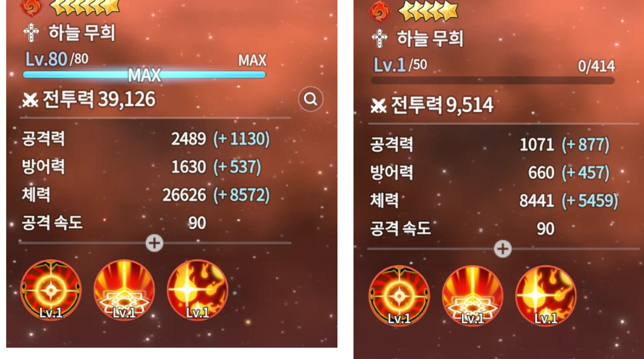Click the 전투력 39,126 combat power label
Image resolution: width=644 pixels, height=359 pixels.
pos(89,99)
